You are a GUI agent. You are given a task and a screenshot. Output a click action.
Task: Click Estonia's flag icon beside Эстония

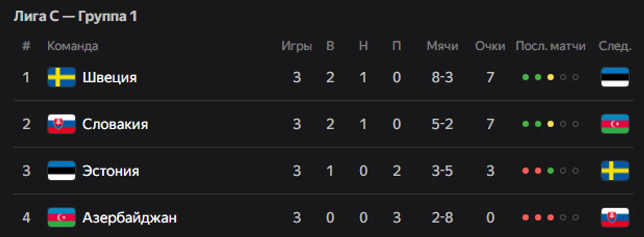pyautogui.click(x=61, y=171)
